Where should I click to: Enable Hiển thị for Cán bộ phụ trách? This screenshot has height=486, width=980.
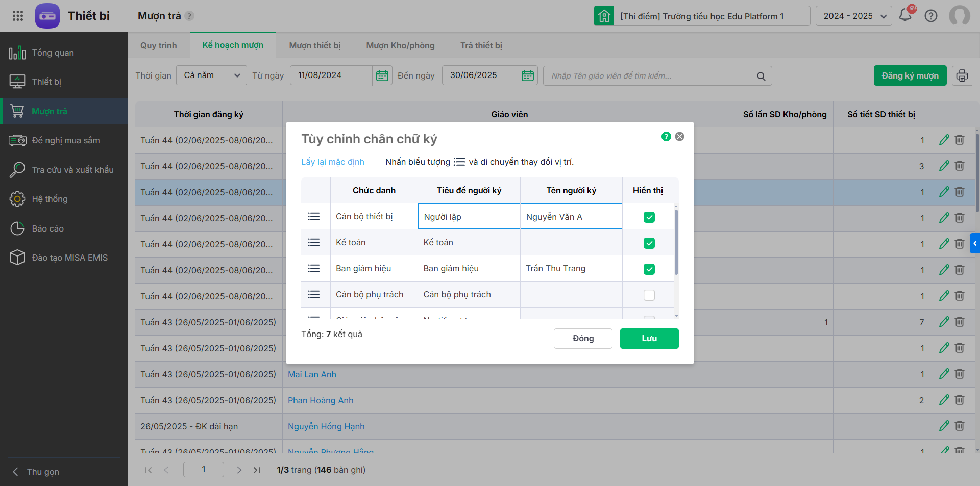649,295
